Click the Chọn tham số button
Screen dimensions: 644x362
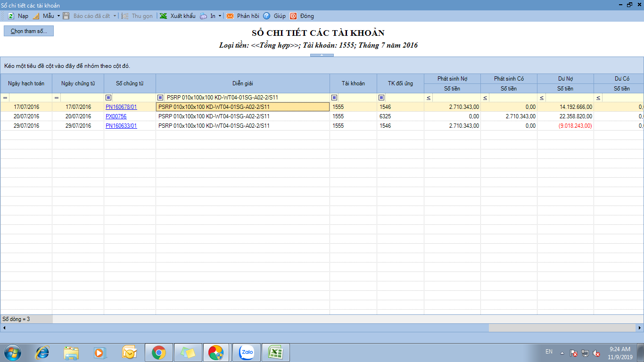[29, 31]
